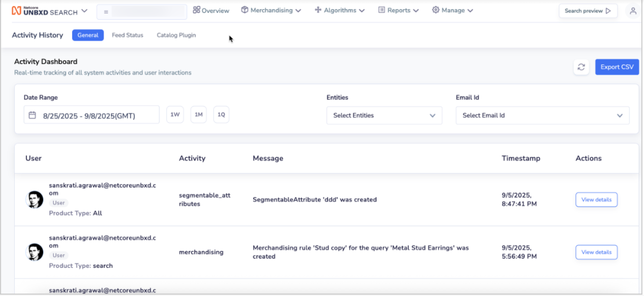Click 'Product Type: search' label
This screenshot has width=644, height=296.
81,266
